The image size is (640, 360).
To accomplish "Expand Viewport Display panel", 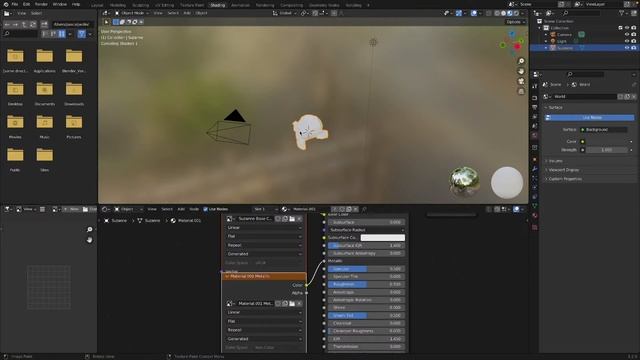I will coord(564,170).
